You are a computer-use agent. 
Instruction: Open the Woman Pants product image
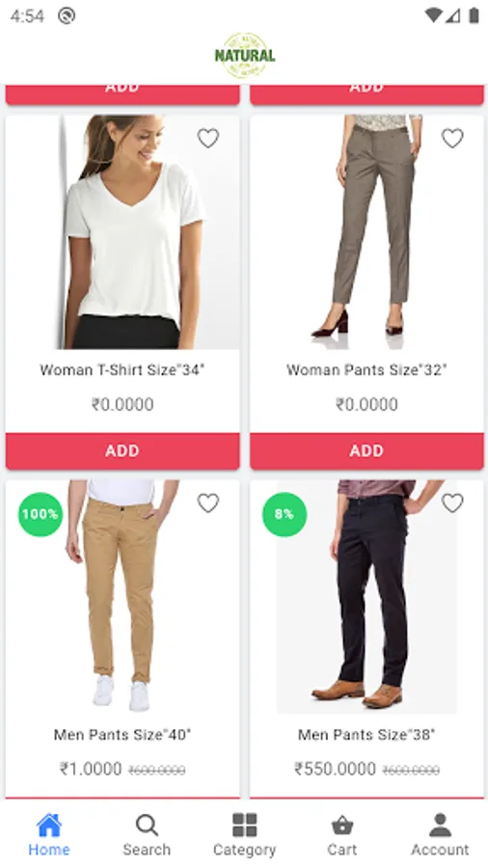click(x=366, y=231)
